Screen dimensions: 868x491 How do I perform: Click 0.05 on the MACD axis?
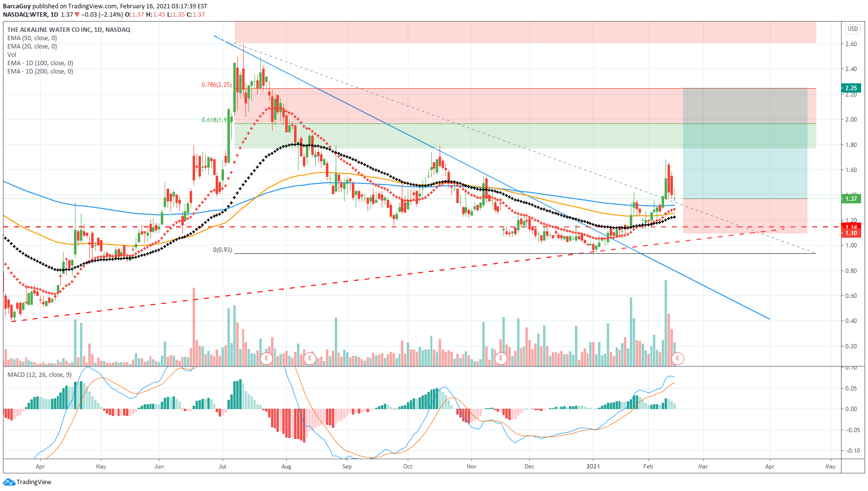click(851, 389)
